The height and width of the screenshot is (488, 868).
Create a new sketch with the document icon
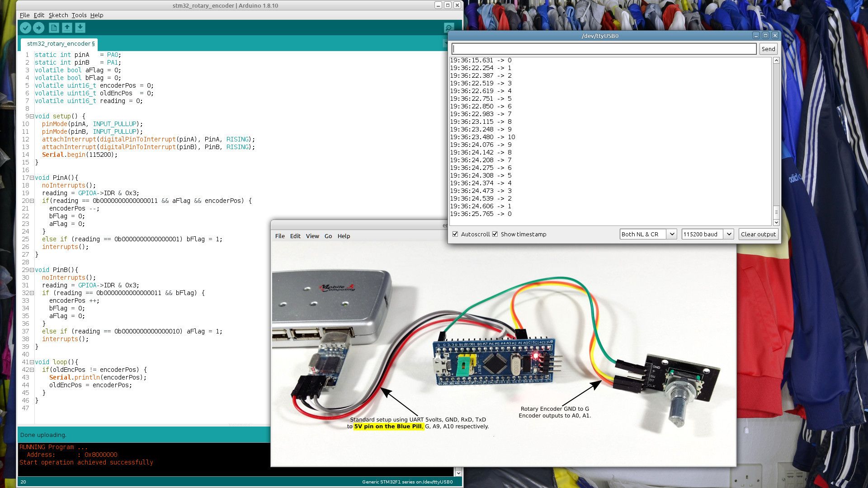point(54,27)
